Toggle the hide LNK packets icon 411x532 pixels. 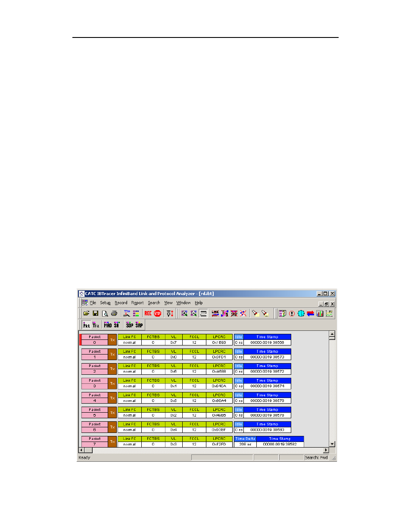click(215, 314)
